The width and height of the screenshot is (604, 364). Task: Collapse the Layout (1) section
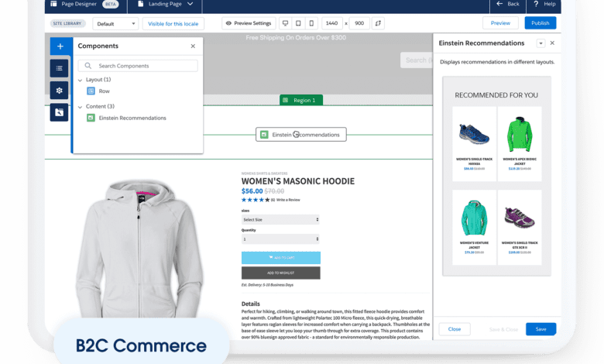tap(80, 80)
